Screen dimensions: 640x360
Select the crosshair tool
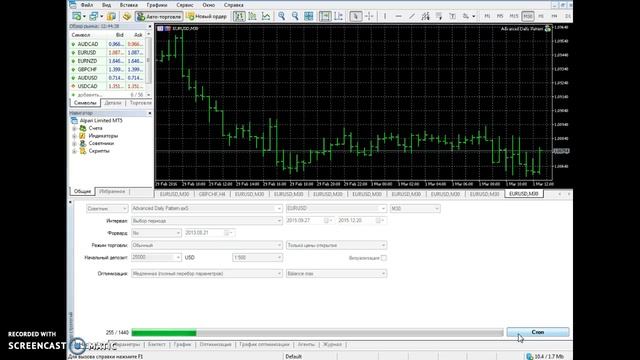369,16
